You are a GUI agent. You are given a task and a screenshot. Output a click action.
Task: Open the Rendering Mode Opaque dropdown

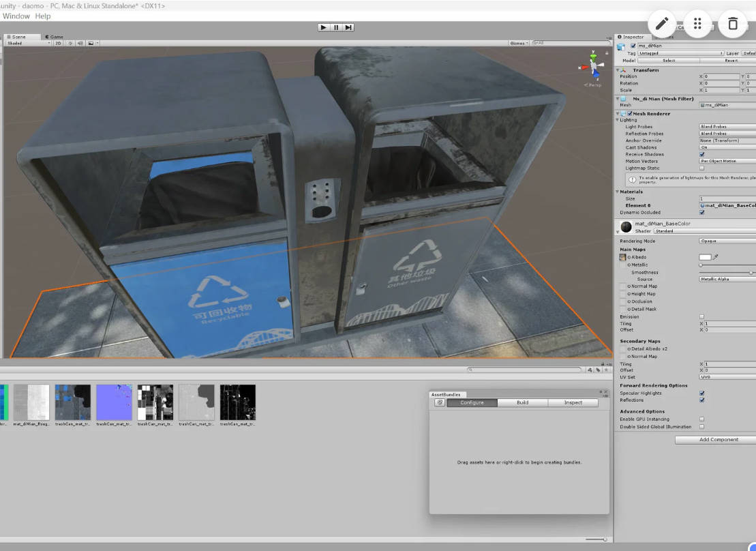(x=727, y=241)
